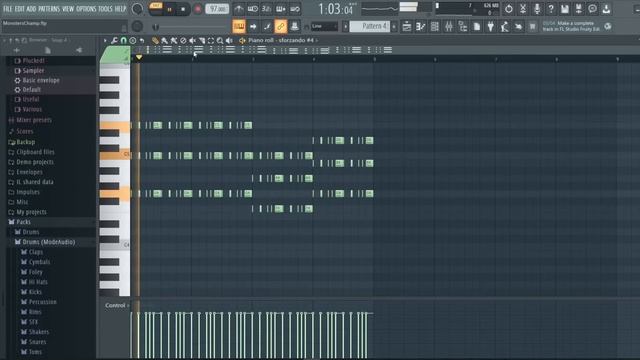Open audio editor scissors icon

(x=523, y=9)
